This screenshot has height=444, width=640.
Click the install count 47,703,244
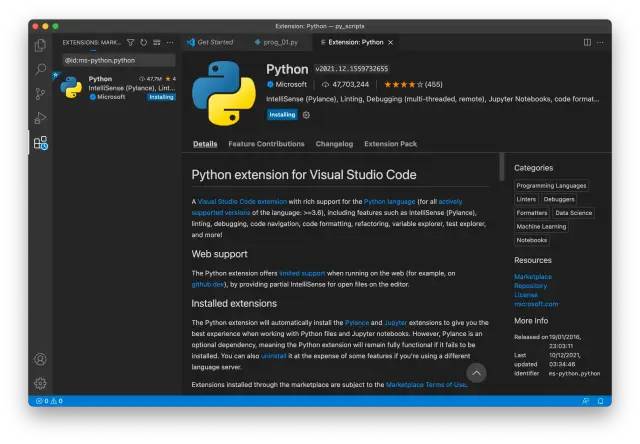345,84
